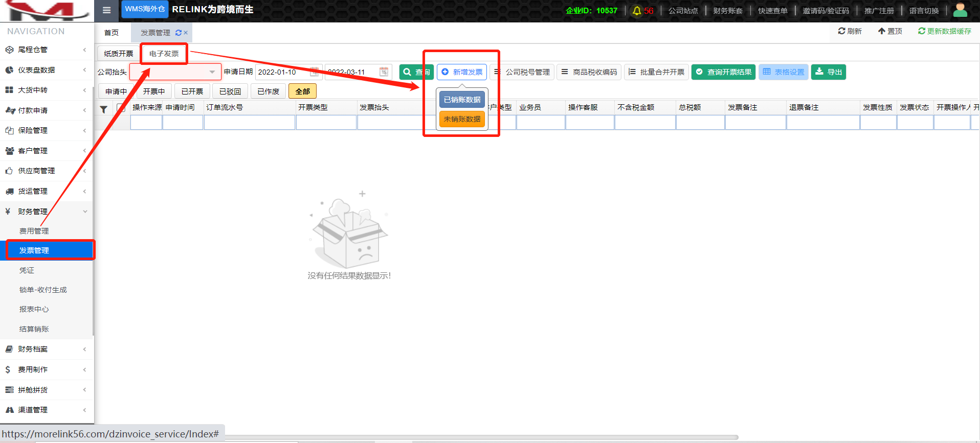980x443 pixels.
Task: Select the 电子发票 tab
Action: point(164,54)
